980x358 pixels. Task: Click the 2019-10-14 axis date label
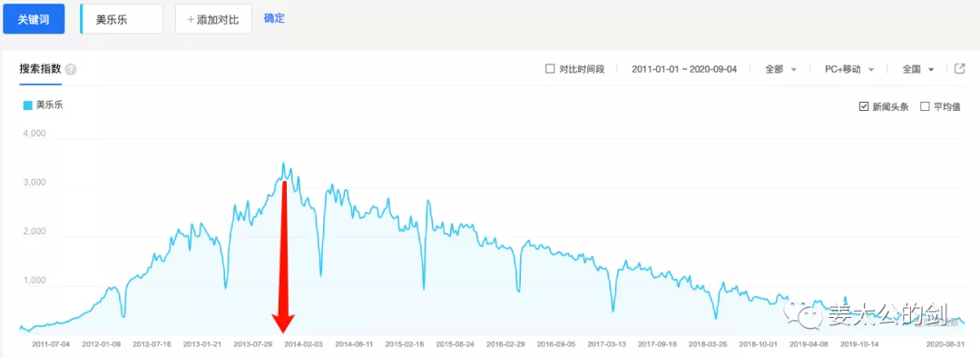[860, 343]
